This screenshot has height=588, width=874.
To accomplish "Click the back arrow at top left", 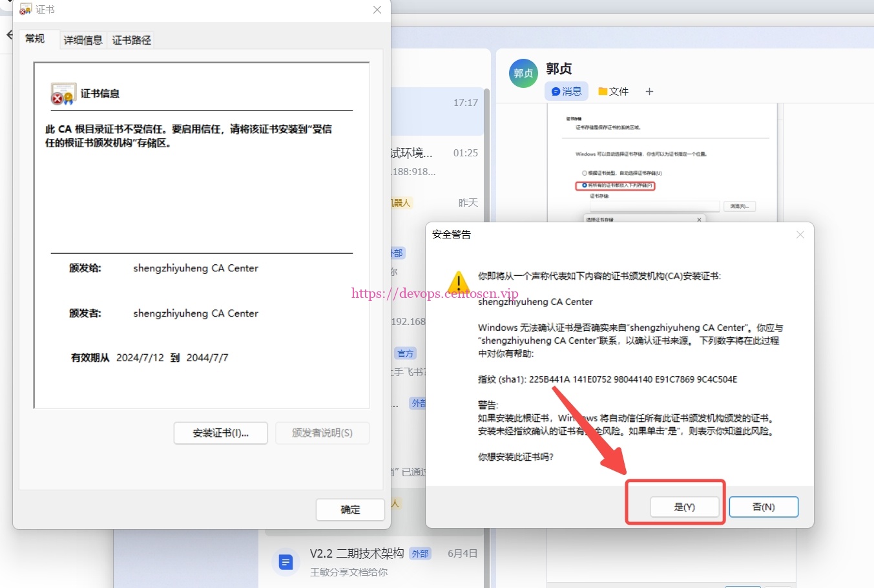I will pos(9,35).
